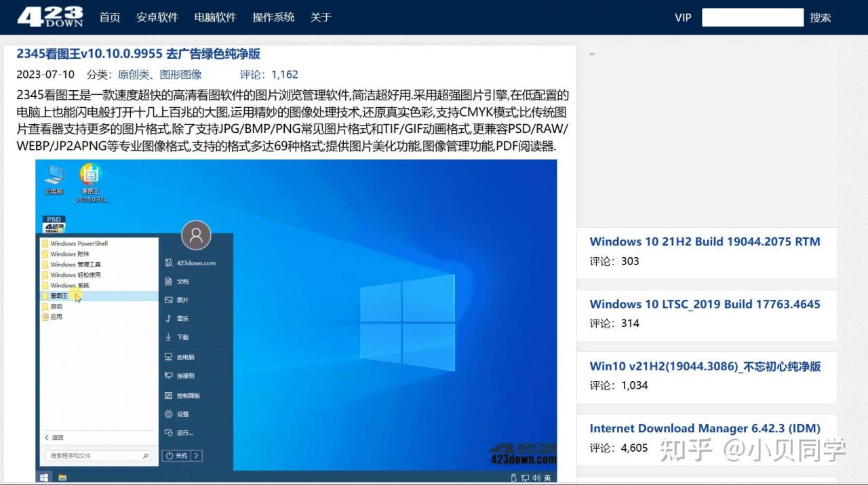Open the 2345看图王v10.10.0.9955 article title

138,54
